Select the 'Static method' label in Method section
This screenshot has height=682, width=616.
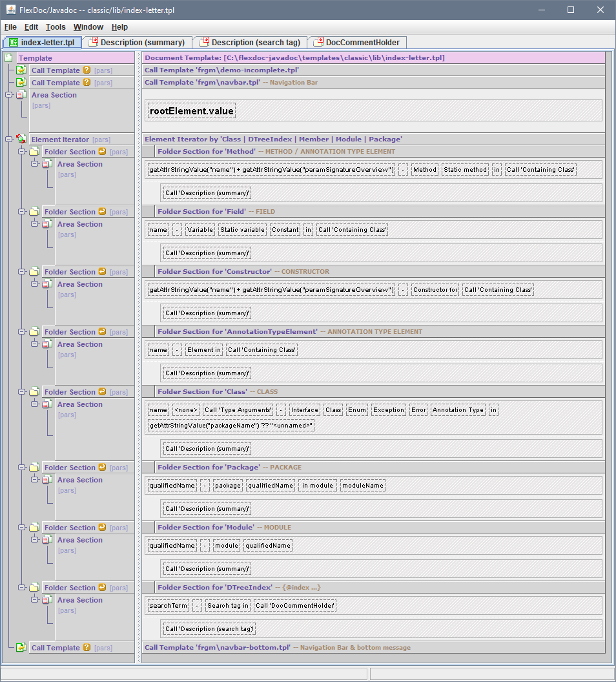(465, 170)
